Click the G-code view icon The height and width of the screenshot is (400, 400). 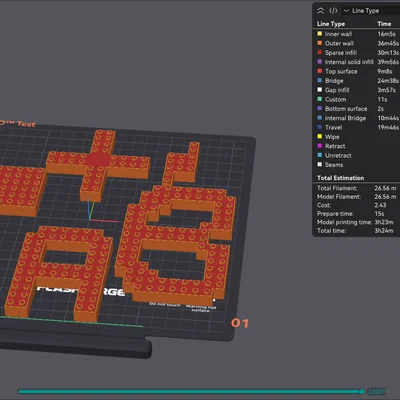tap(333, 11)
